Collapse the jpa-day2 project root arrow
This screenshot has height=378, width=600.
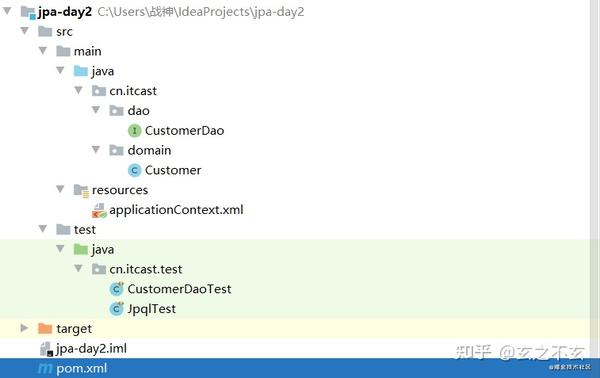point(7,11)
